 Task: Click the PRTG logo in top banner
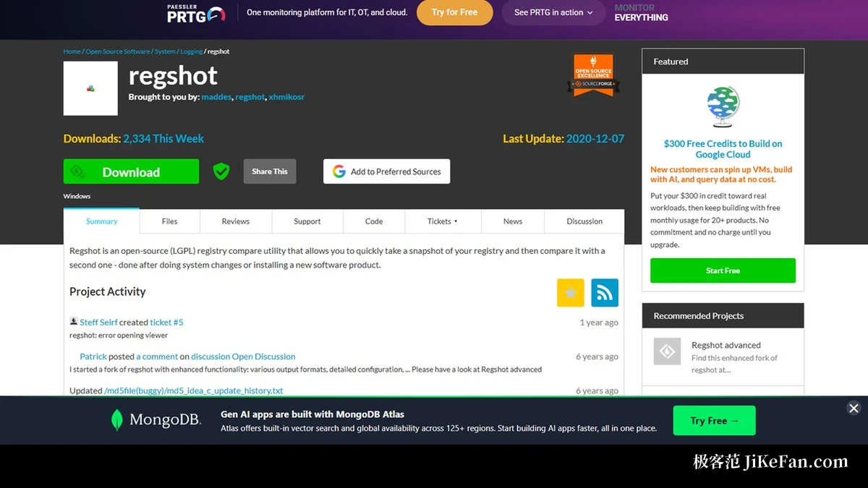click(196, 12)
